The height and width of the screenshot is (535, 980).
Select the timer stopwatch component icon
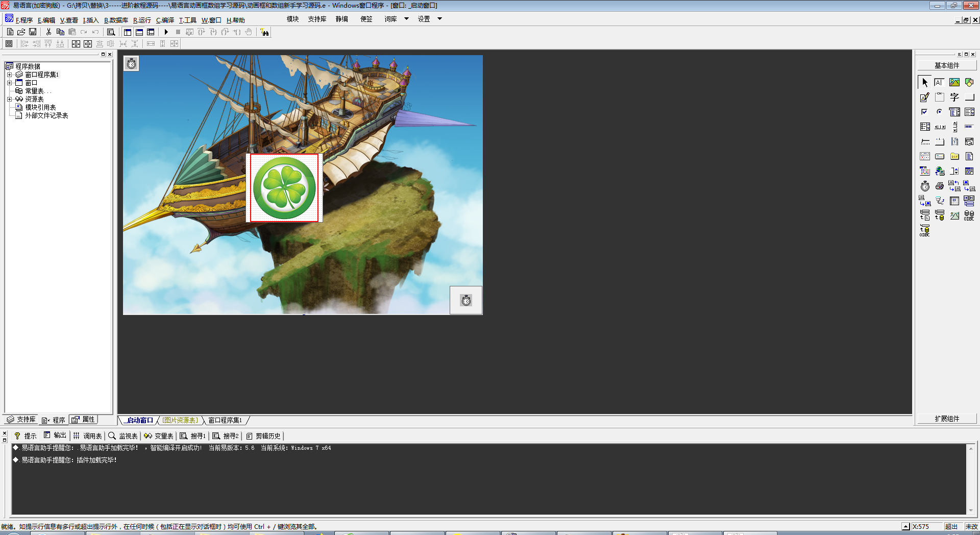pyautogui.click(x=925, y=186)
